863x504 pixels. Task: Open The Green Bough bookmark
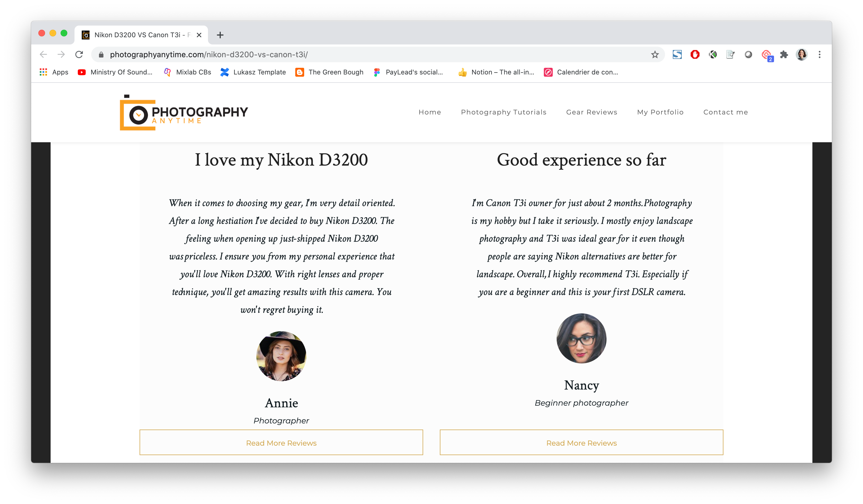[329, 72]
